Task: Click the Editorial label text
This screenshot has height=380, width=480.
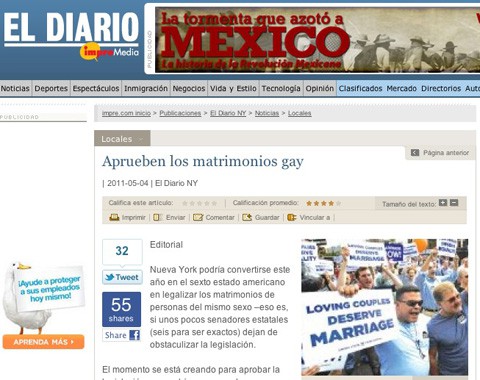Action: (166, 245)
